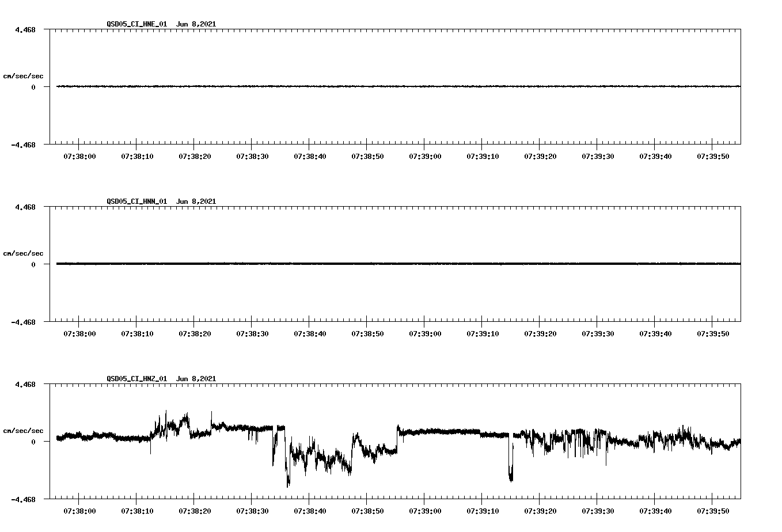Click 07:39:20 time label under HNE plot
The image size is (782, 532).
[x=540, y=156]
